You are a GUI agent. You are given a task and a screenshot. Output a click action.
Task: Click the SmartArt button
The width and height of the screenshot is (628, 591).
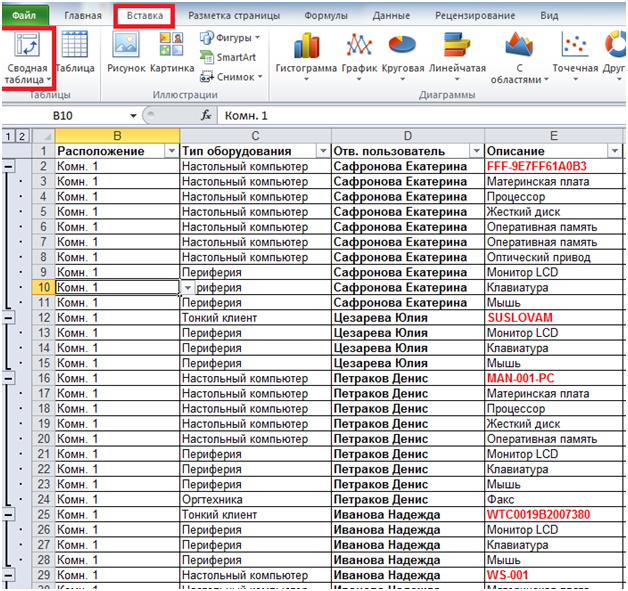pyautogui.click(x=228, y=58)
